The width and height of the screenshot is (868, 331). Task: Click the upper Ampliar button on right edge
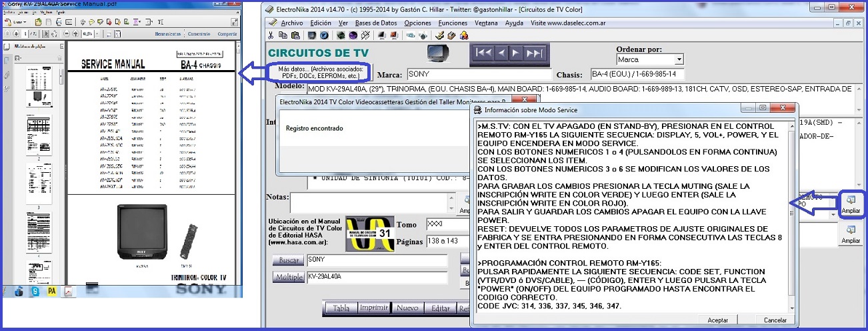[x=851, y=204]
